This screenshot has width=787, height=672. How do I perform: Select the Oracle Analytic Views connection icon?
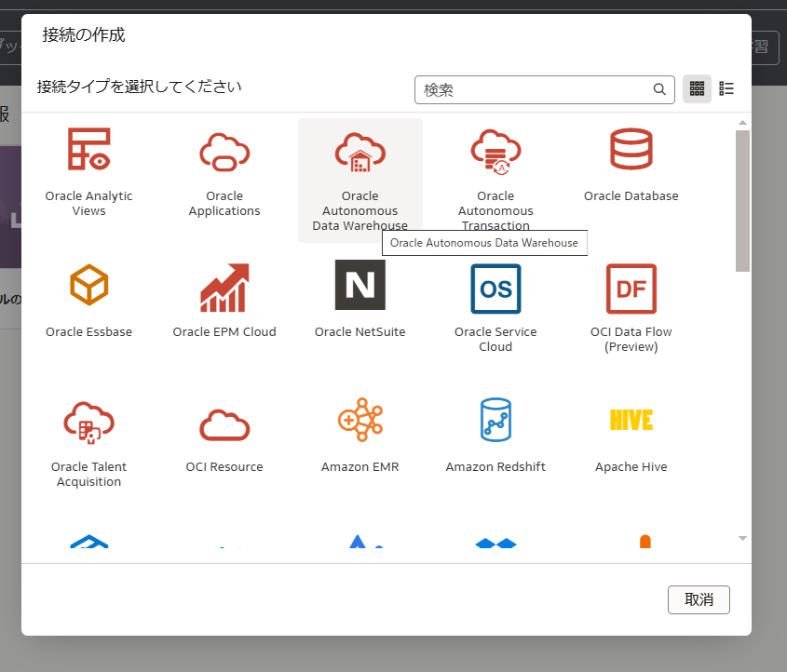pyautogui.click(x=88, y=149)
